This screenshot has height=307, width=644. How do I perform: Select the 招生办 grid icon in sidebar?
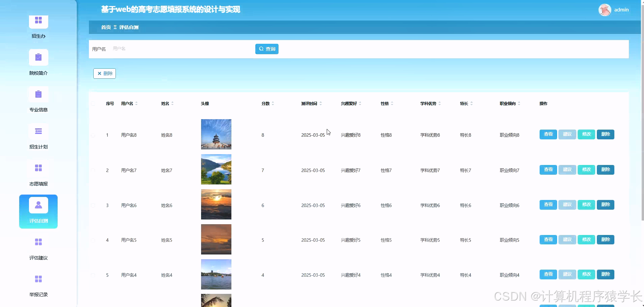point(38,21)
